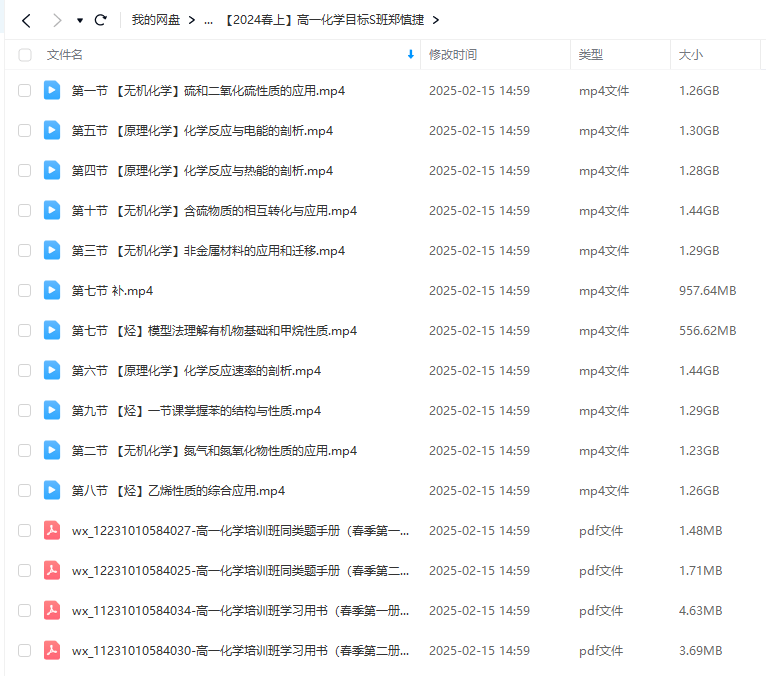Select file name 第六节 【原理化学】化学反应速率的剖析.mp4
The height and width of the screenshot is (676, 766).
tap(196, 371)
